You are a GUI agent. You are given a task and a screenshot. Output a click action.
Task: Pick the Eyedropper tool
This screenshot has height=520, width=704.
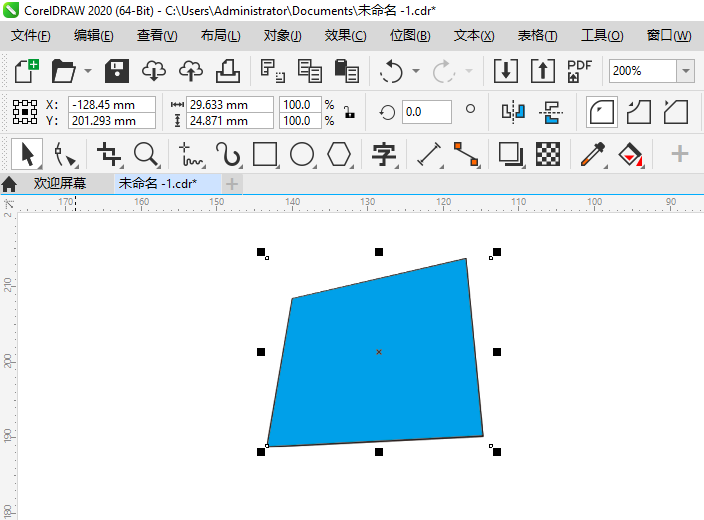[593, 154]
